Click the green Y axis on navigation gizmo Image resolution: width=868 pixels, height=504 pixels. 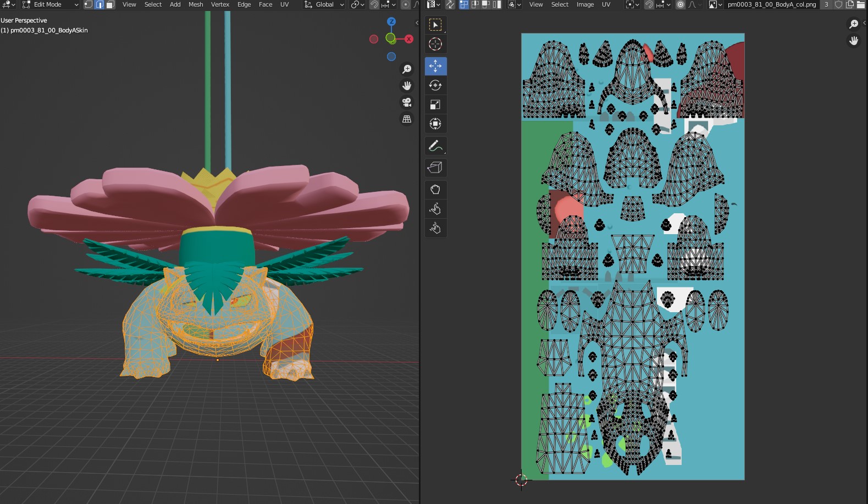[x=390, y=38]
